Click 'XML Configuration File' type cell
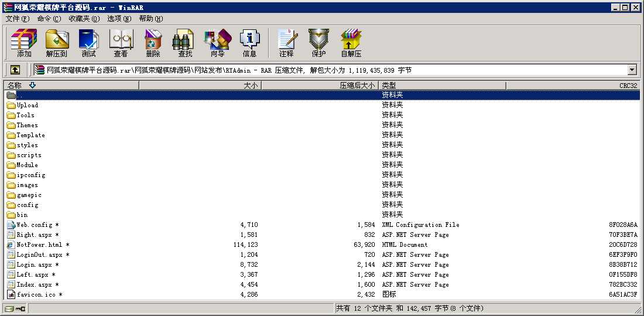This screenshot has width=644, height=316. pos(420,225)
